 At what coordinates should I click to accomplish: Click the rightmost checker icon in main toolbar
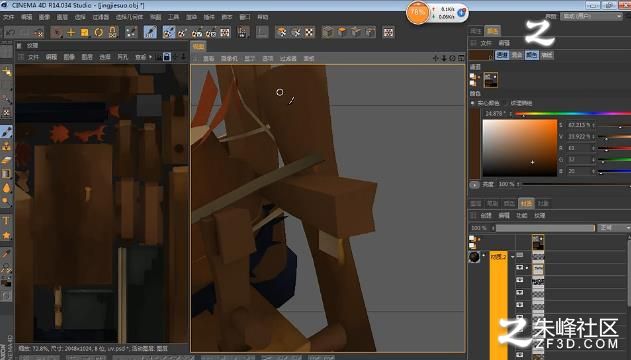pos(388,32)
